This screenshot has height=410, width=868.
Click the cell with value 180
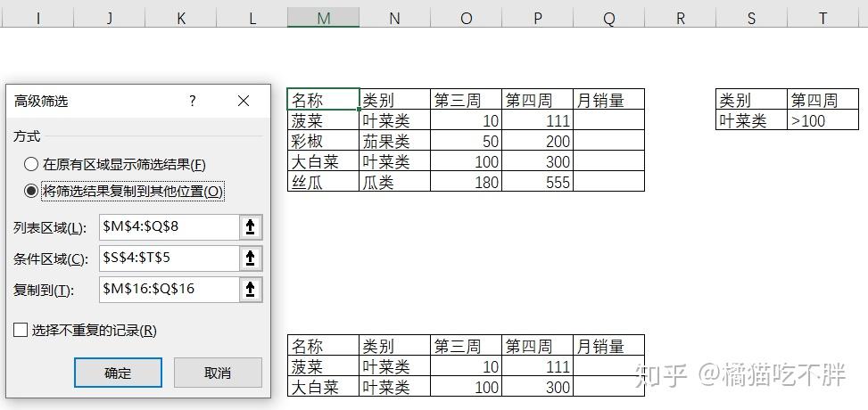[x=466, y=182]
